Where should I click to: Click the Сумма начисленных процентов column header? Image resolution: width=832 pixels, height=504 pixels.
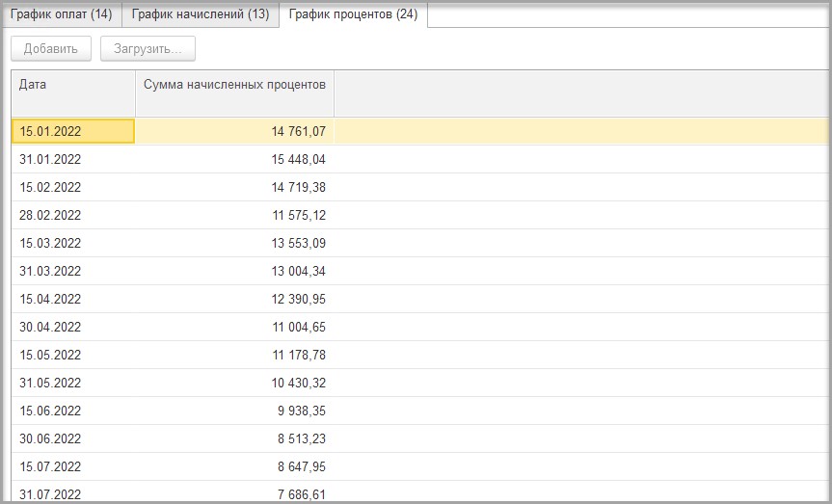point(234,93)
